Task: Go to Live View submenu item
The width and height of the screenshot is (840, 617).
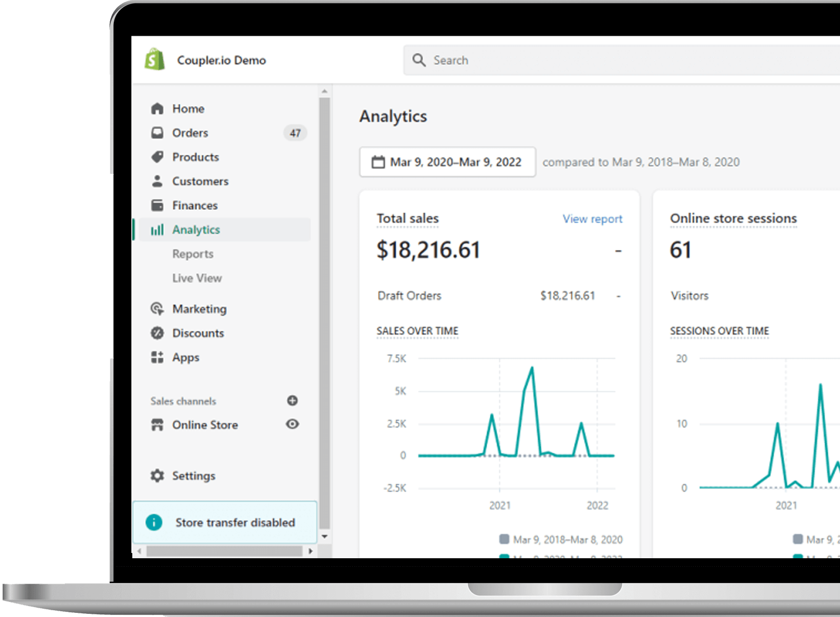Action: [197, 278]
